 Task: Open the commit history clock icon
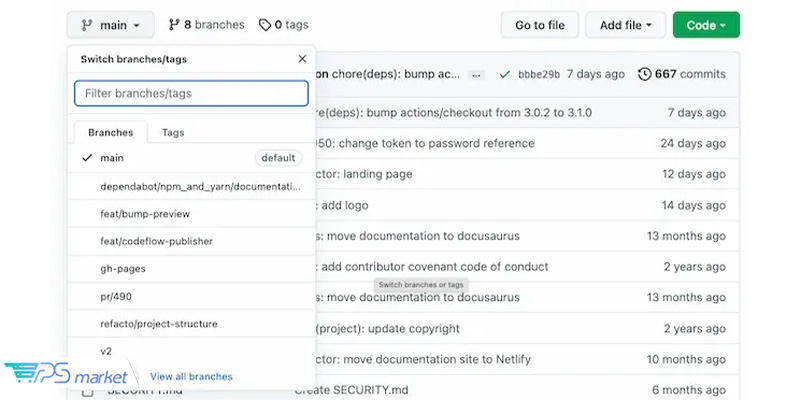644,74
